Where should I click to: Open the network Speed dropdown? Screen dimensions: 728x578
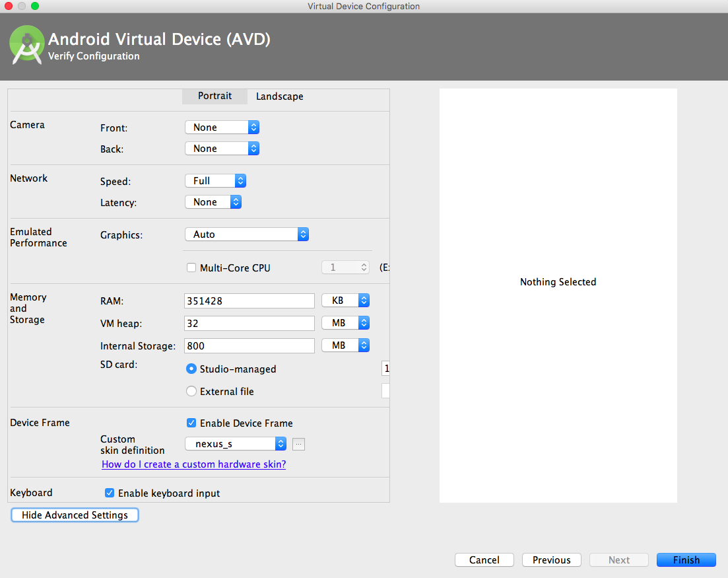[215, 180]
